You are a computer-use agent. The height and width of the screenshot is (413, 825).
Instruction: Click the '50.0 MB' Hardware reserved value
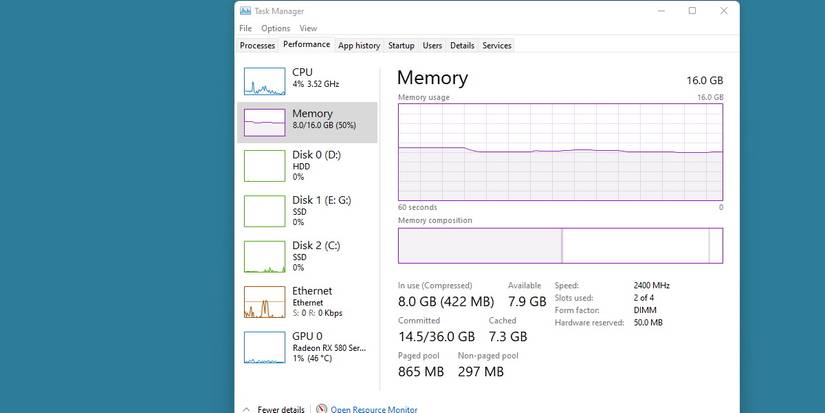point(648,323)
